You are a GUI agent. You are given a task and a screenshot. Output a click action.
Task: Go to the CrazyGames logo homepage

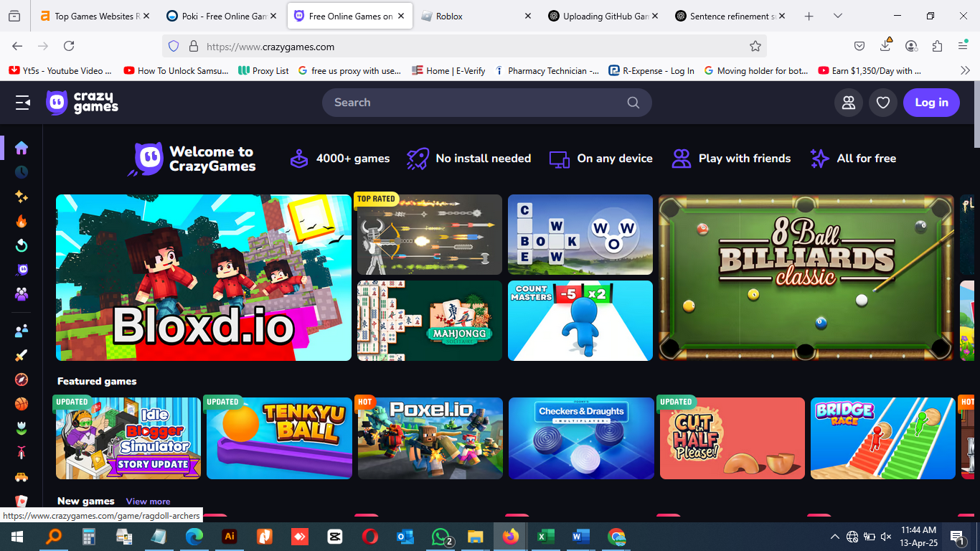[82, 103]
